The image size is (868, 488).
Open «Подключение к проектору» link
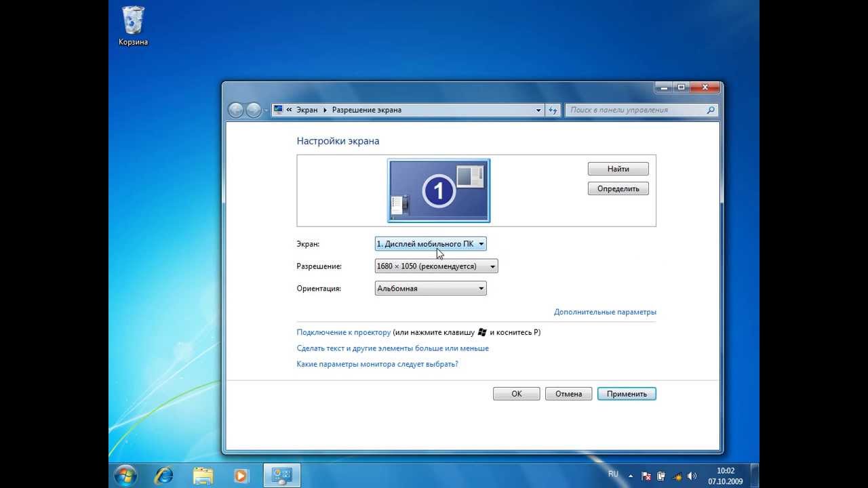344,333
